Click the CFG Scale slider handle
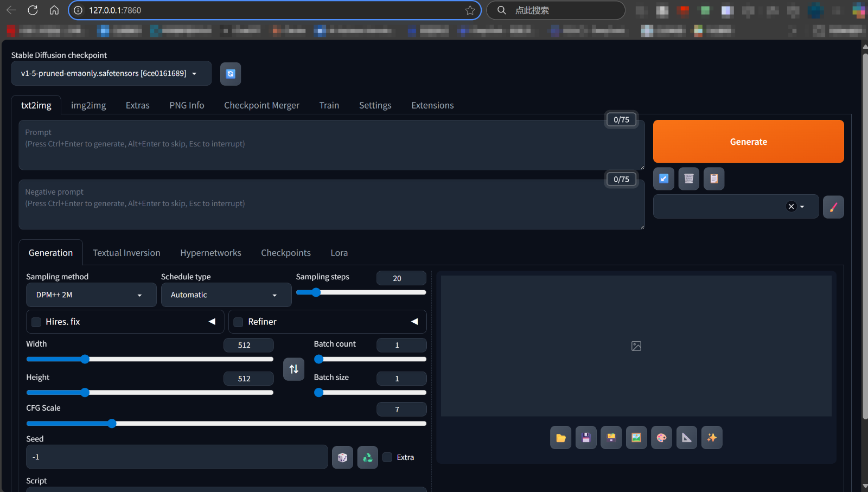 [x=112, y=424]
